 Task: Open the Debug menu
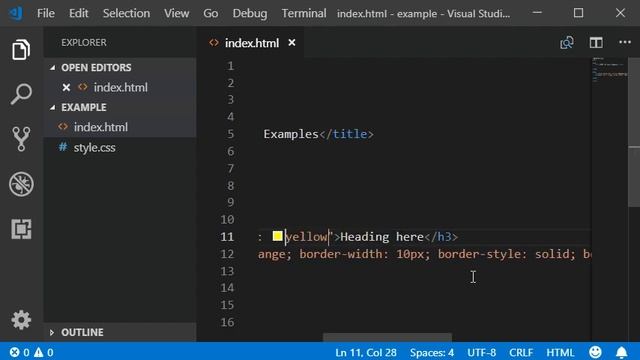click(250, 13)
